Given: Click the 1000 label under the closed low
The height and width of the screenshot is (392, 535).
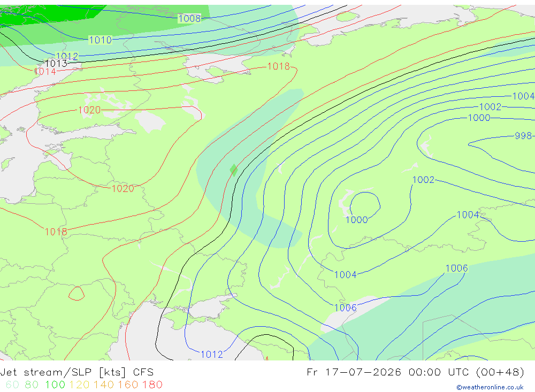Looking at the screenshot, I should point(356,220).
